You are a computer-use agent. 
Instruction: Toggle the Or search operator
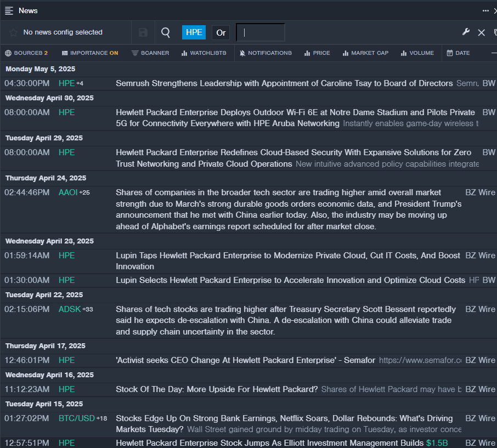[221, 33]
